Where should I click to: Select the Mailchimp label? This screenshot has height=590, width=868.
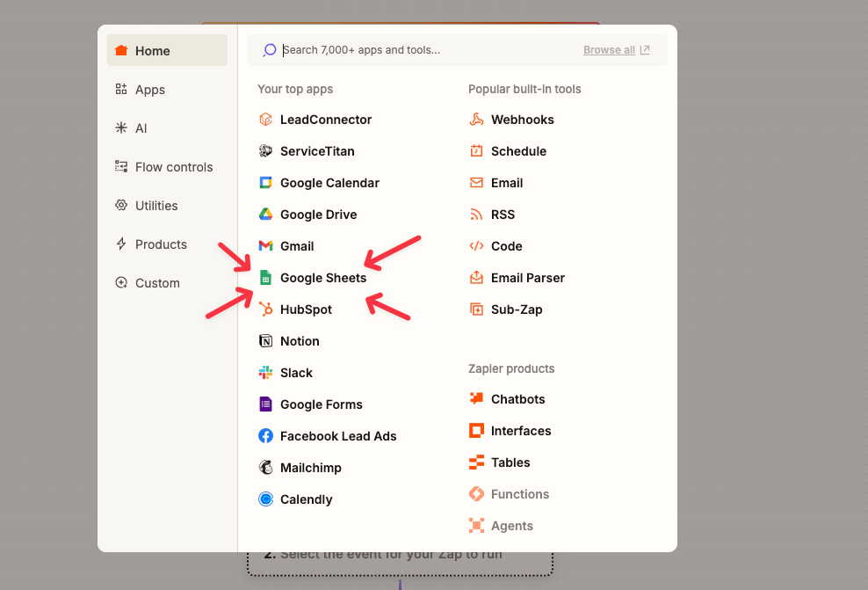click(x=310, y=468)
